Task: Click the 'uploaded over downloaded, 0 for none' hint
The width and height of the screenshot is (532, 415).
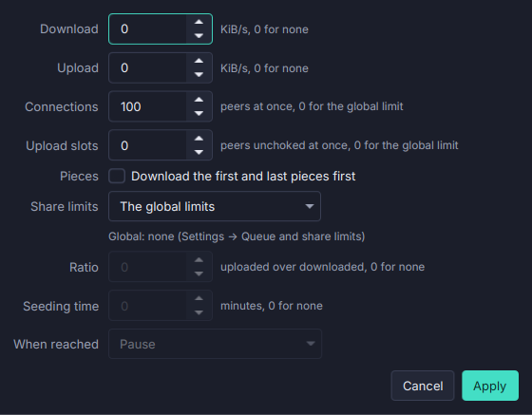Action: (x=322, y=267)
